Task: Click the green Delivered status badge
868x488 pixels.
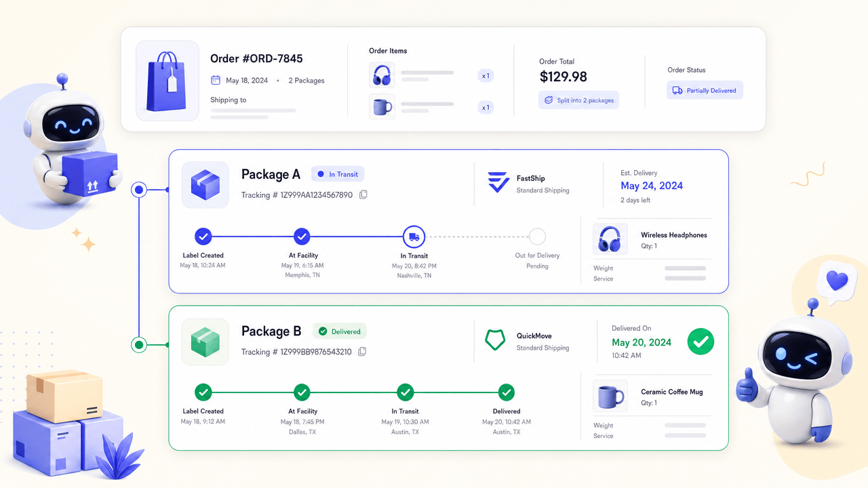Action: tap(340, 331)
